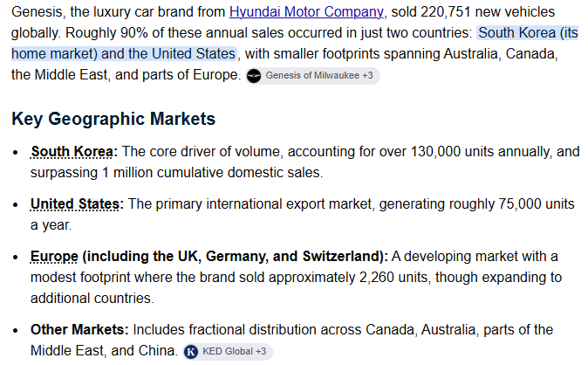This screenshot has height=365, width=588.
Task: Open the Hyundai Motor Company link
Action: (306, 12)
